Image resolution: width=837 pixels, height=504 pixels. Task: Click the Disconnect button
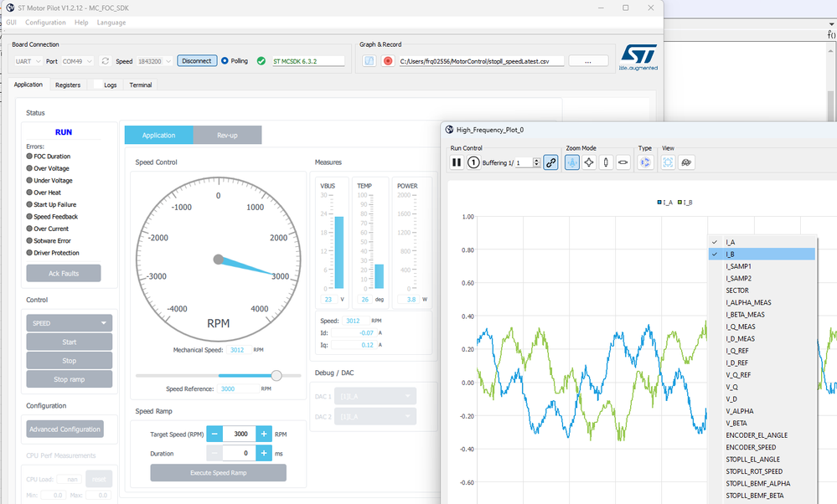(x=197, y=61)
